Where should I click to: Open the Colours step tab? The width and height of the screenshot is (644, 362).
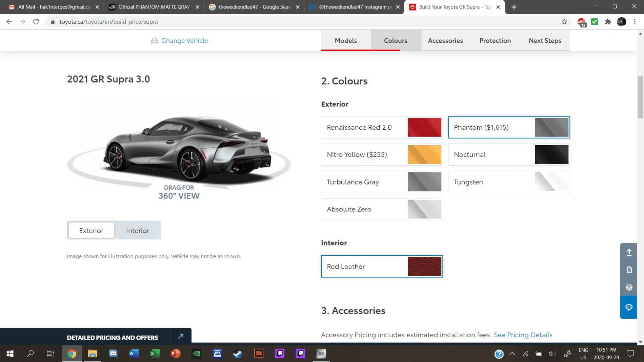click(x=396, y=40)
